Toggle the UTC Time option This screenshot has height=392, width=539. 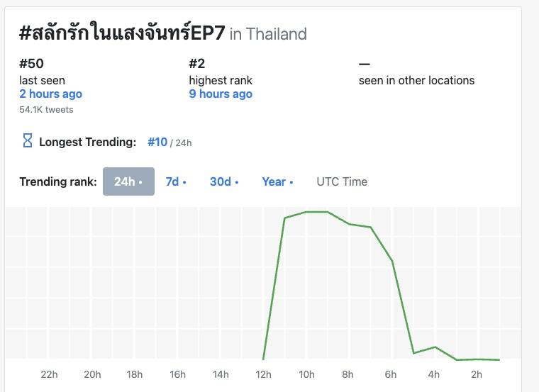342,181
